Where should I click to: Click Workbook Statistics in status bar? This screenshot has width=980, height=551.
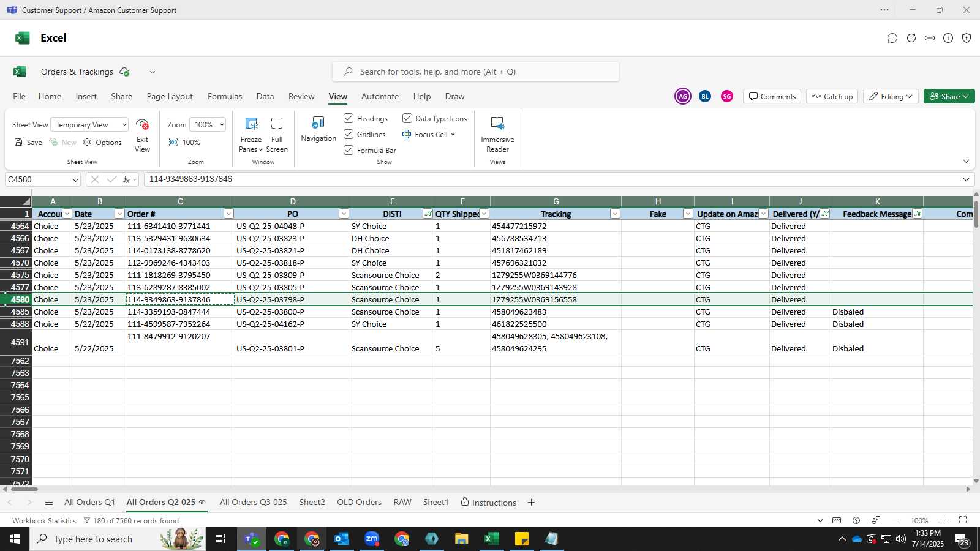tap(44, 521)
